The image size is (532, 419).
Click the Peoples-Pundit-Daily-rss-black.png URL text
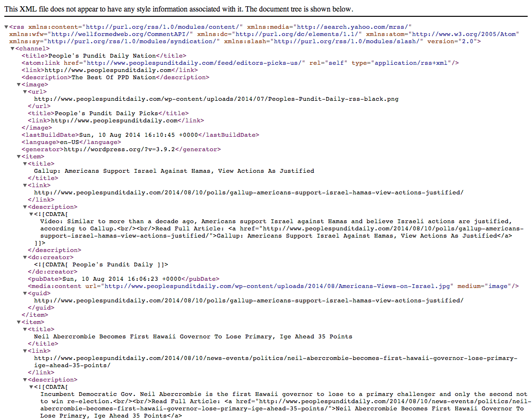coord(216,99)
